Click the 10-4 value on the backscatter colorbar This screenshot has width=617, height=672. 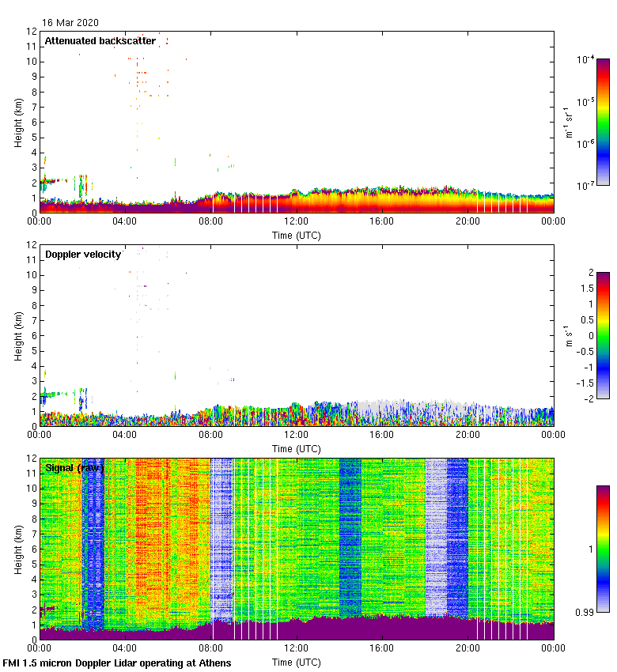[x=585, y=60]
